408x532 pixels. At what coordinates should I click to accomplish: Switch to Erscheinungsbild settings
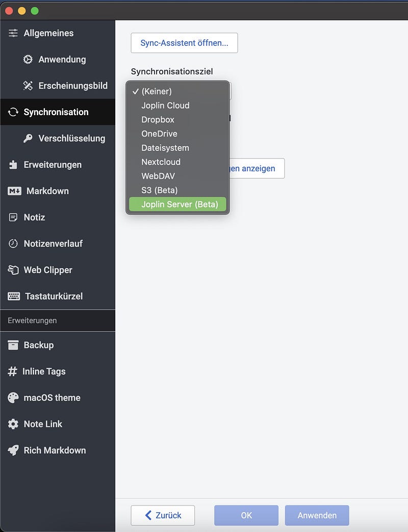pos(58,86)
